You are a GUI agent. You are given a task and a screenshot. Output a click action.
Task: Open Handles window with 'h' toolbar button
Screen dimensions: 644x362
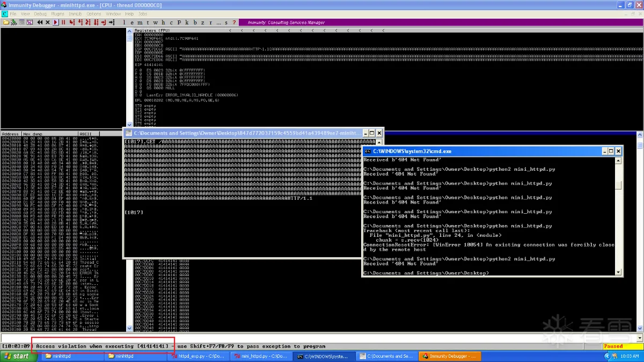tap(163, 22)
